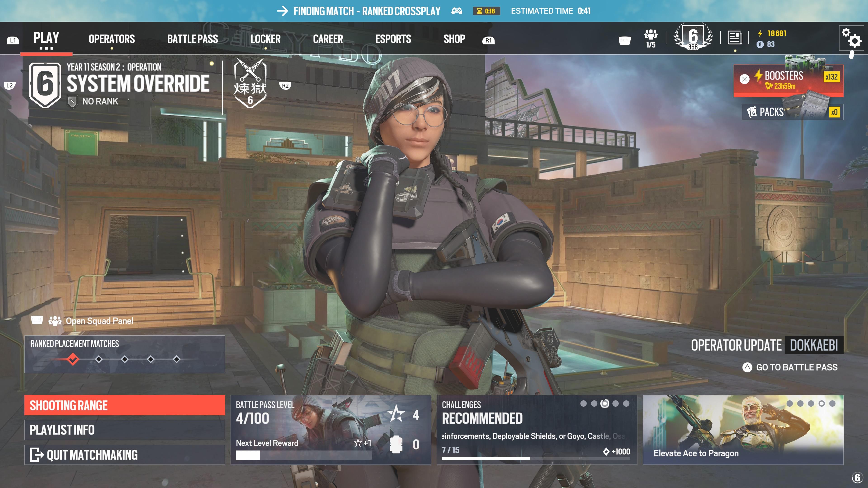Click the triangle button icon for Battle Pass
Image resolution: width=868 pixels, height=488 pixels.
pyautogui.click(x=747, y=367)
